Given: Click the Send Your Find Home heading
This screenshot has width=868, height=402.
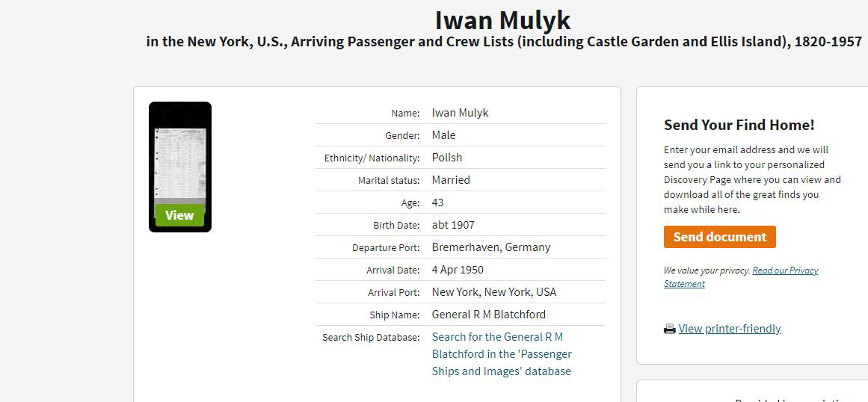Looking at the screenshot, I should coord(739,125).
